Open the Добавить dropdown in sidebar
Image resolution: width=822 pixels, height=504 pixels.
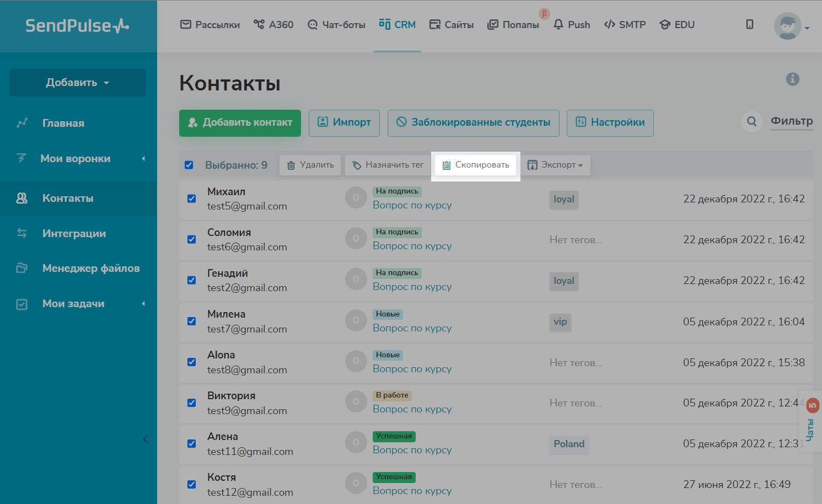pyautogui.click(x=78, y=83)
